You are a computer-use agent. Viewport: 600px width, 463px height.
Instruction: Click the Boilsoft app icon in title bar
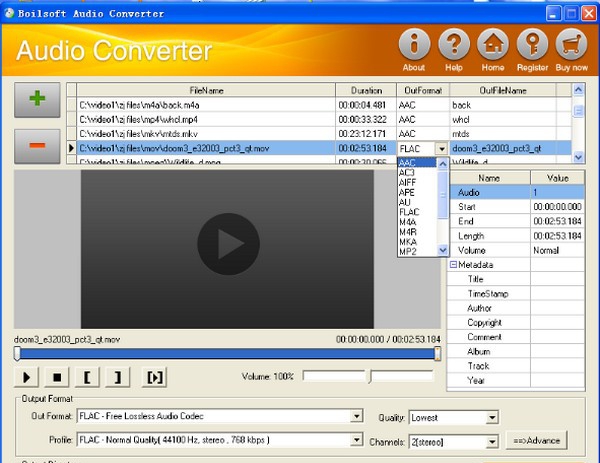9,13
